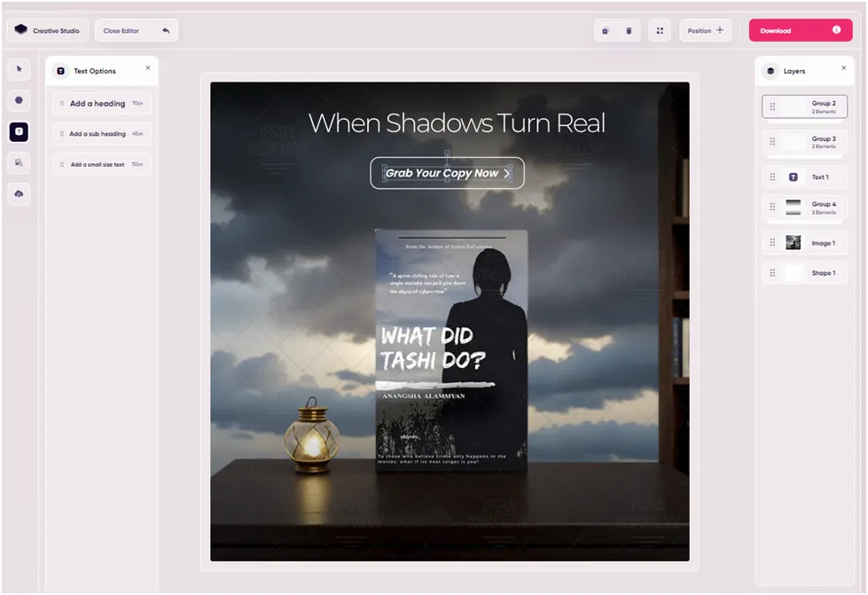Click the group elements grid icon

click(x=660, y=30)
